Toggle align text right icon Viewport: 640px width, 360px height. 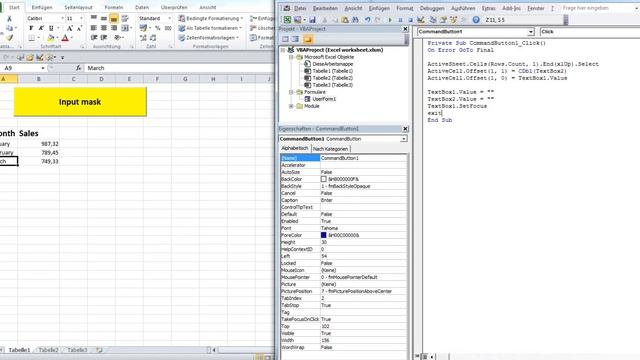114,28
